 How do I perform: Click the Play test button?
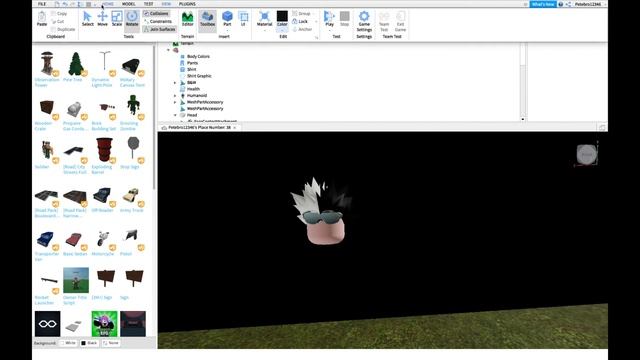(x=329, y=18)
